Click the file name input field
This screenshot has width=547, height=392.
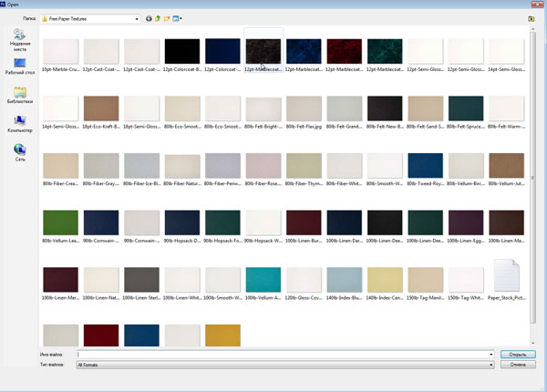pos(282,355)
